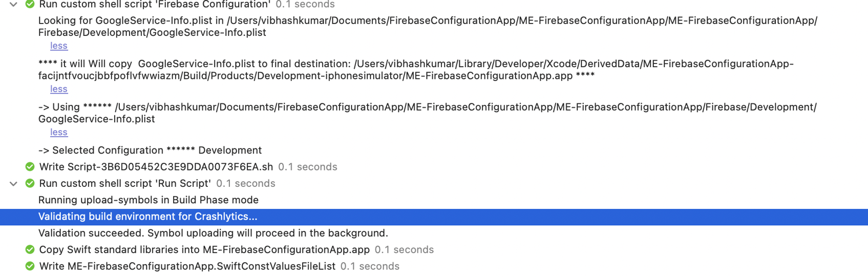Select "Run custom shell script 'Run Script'" row text
This screenshot has width=868, height=277.
click(125, 183)
